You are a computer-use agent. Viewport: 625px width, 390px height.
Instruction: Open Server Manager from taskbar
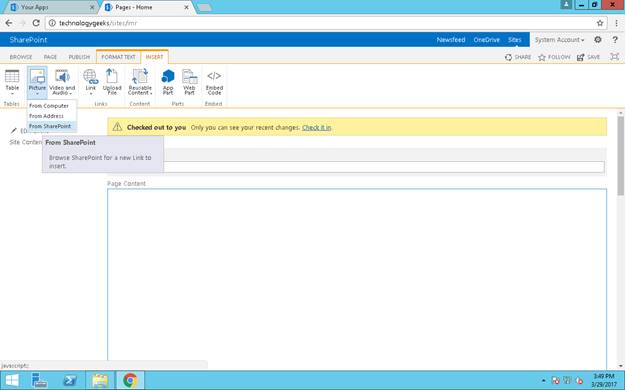click(x=39, y=380)
